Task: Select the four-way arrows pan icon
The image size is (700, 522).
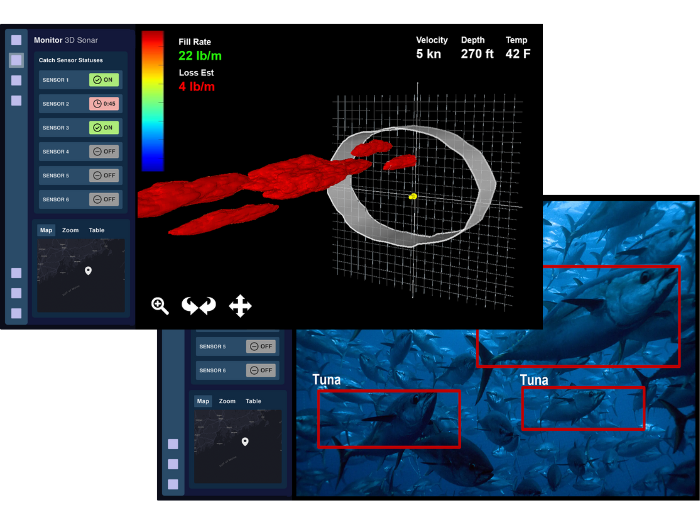Action: click(x=240, y=306)
